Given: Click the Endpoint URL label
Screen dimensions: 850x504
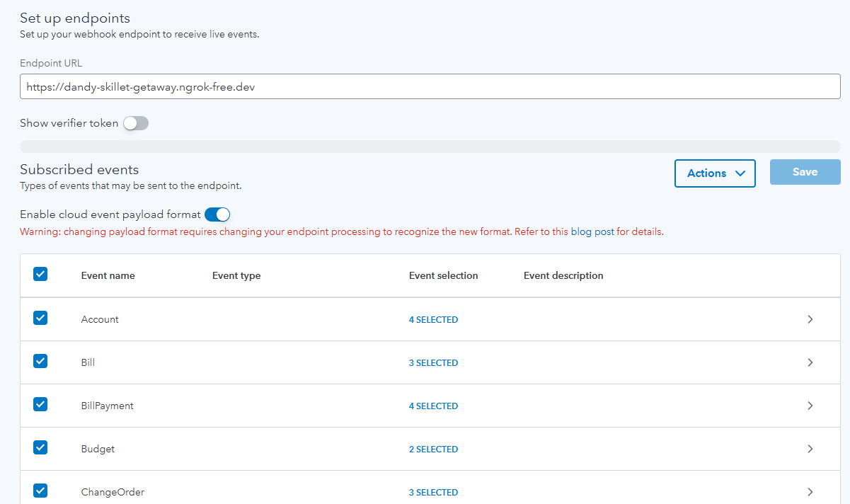Looking at the screenshot, I should point(51,63).
